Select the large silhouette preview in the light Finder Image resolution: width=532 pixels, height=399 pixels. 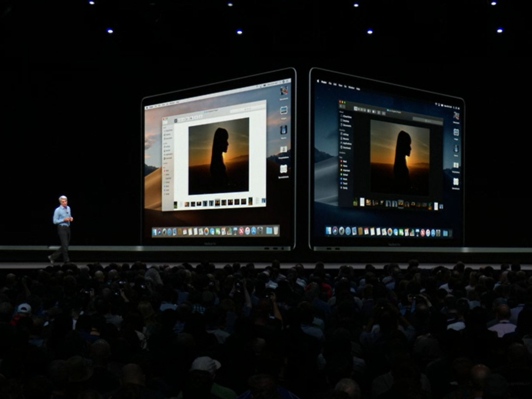click(219, 156)
